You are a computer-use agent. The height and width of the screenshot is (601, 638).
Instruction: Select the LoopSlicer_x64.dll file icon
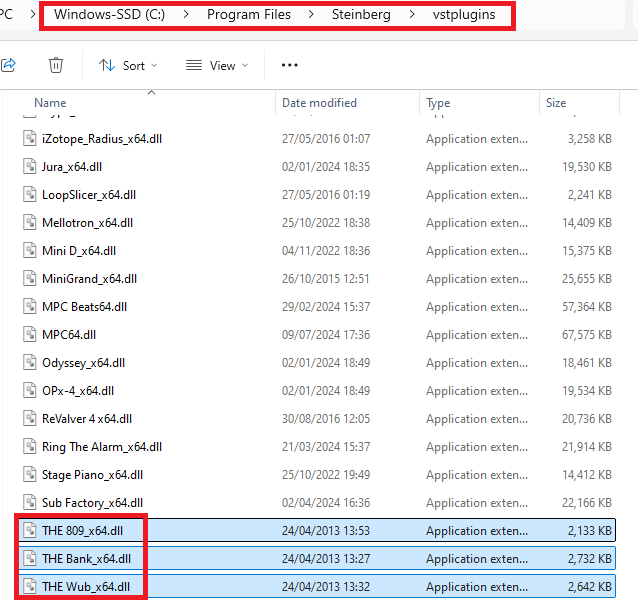point(30,195)
